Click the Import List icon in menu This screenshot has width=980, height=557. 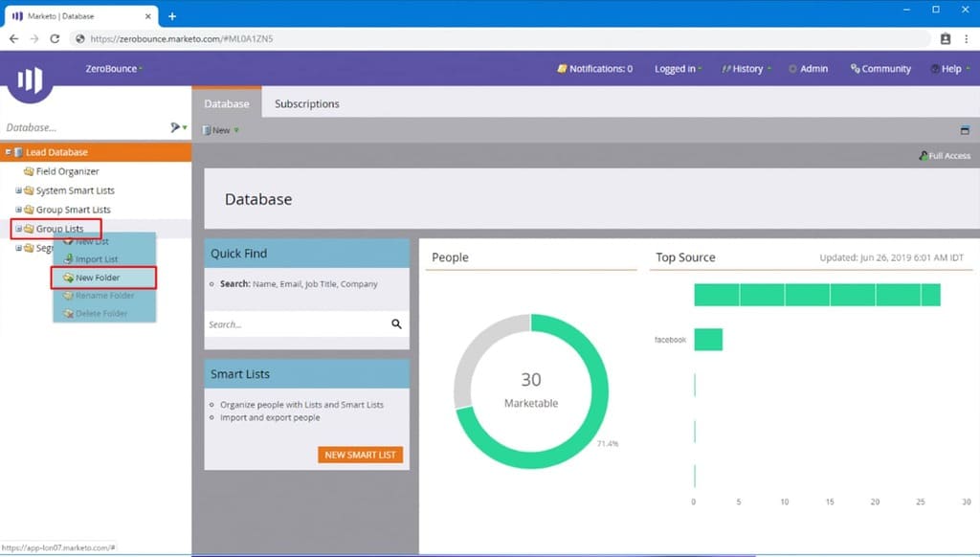tap(68, 258)
